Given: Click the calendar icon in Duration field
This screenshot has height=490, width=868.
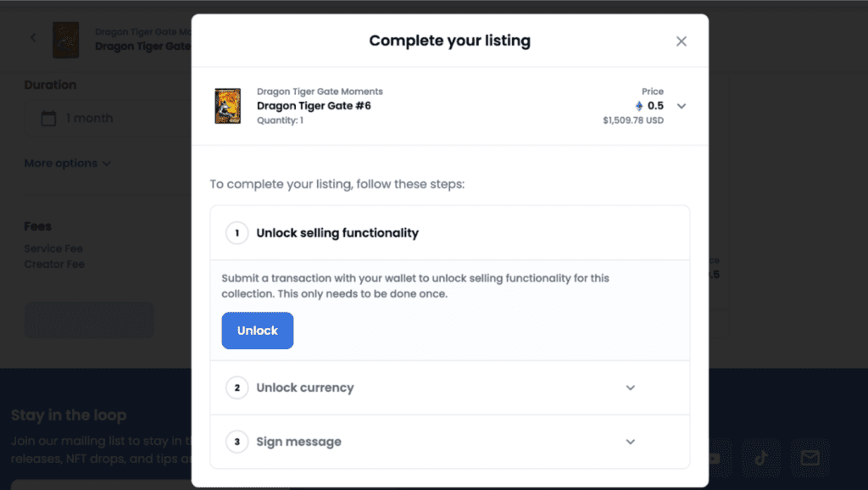Looking at the screenshot, I should click(49, 118).
